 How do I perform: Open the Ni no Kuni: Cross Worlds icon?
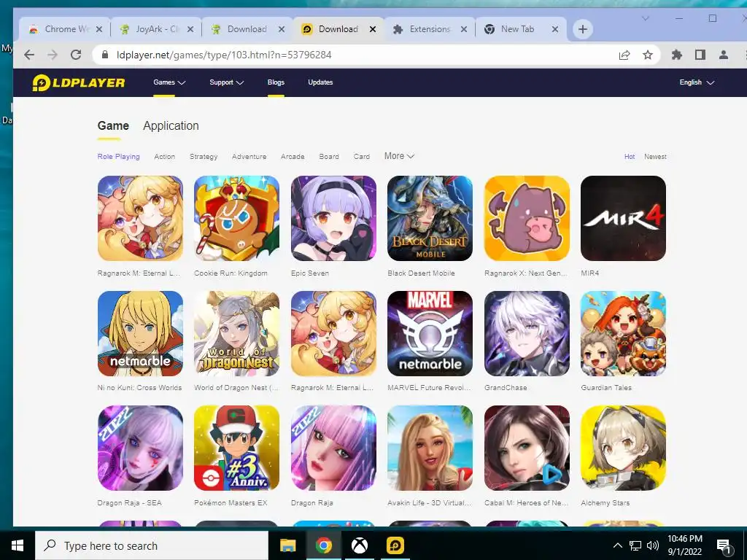pos(140,333)
